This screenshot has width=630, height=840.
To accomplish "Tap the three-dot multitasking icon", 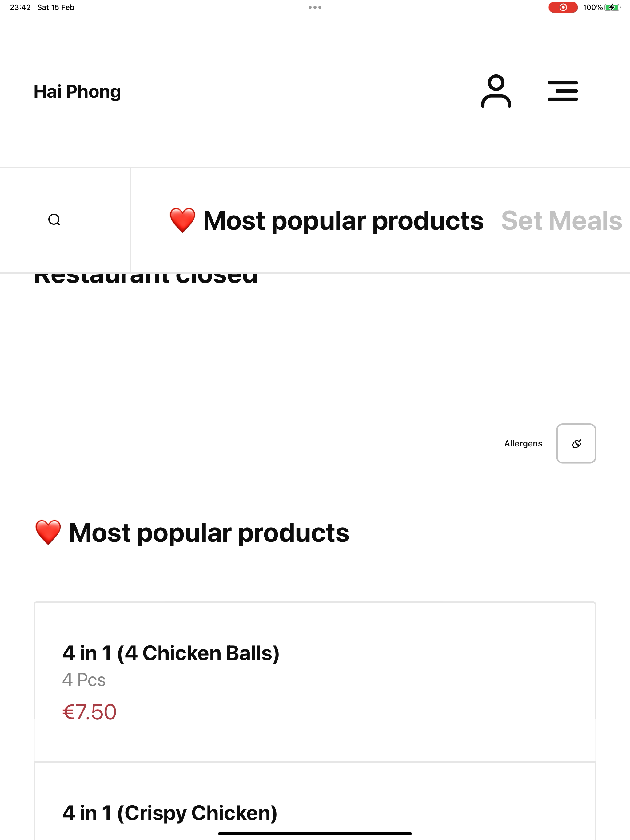I will [x=315, y=7].
